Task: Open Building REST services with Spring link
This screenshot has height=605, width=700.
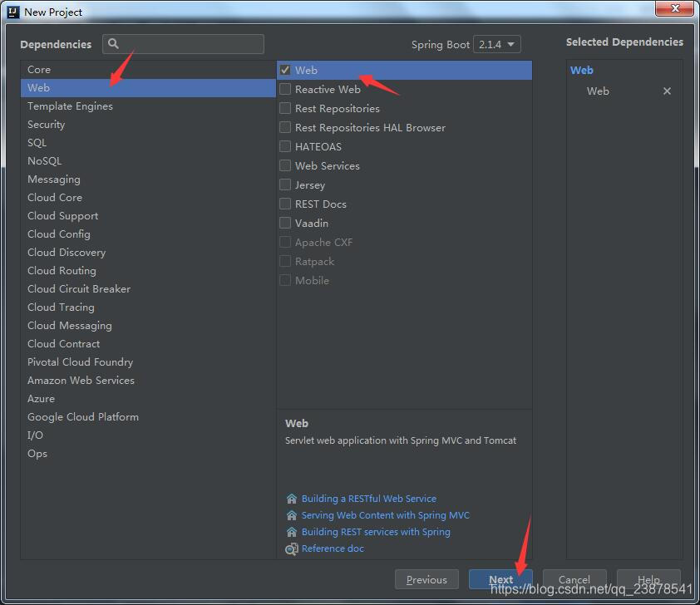Action: (x=376, y=532)
